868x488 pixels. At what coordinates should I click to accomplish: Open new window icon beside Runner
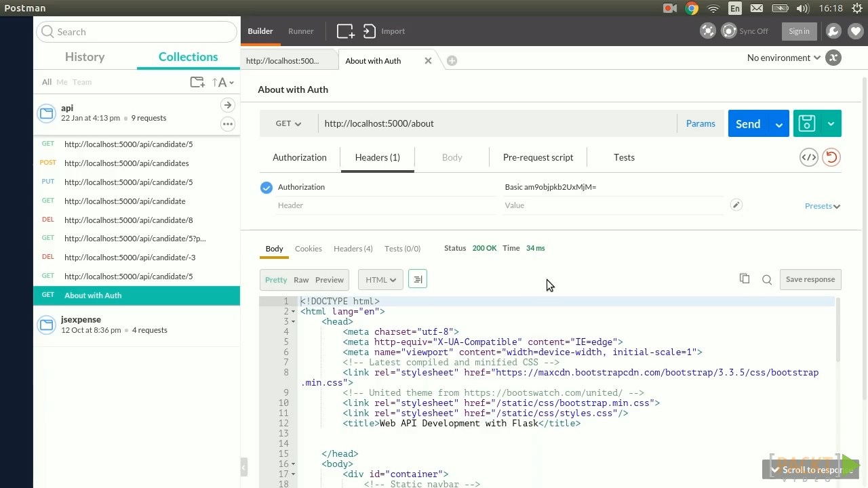(345, 31)
